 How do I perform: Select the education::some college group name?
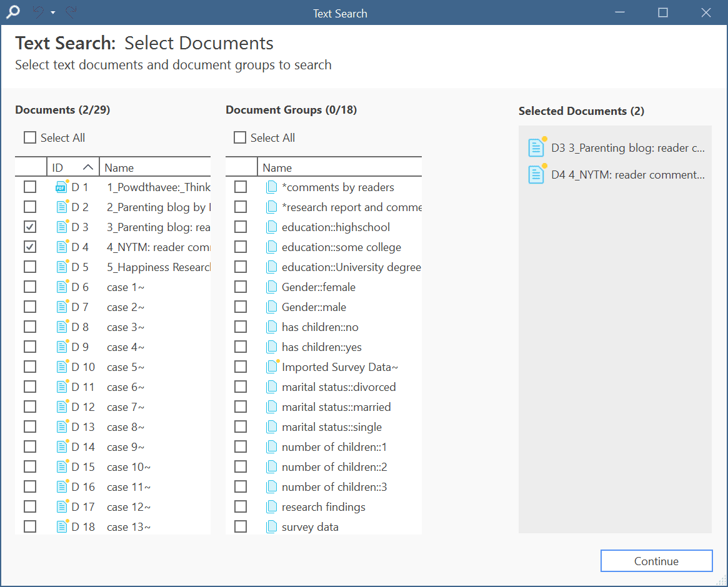tap(341, 247)
